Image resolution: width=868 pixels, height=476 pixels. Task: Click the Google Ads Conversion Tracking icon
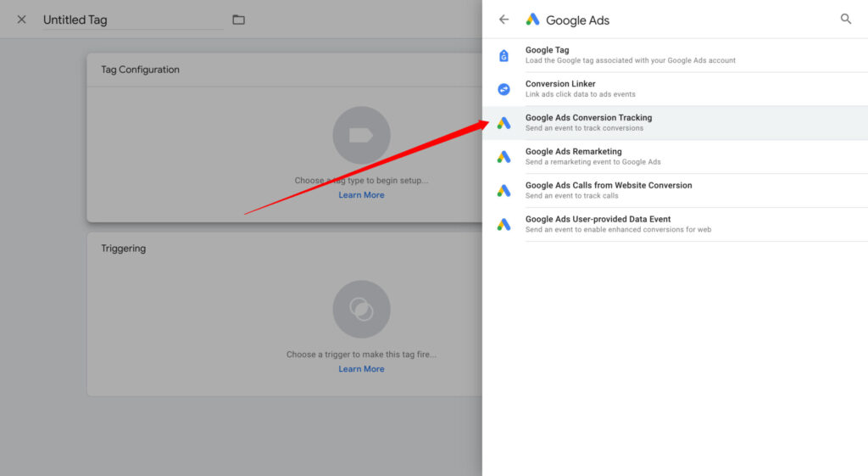(x=504, y=123)
